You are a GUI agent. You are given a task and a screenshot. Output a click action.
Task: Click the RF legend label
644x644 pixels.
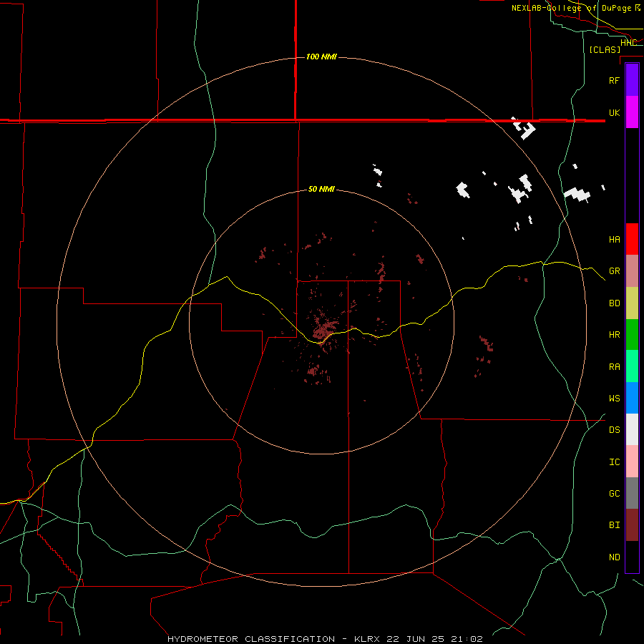(614, 80)
